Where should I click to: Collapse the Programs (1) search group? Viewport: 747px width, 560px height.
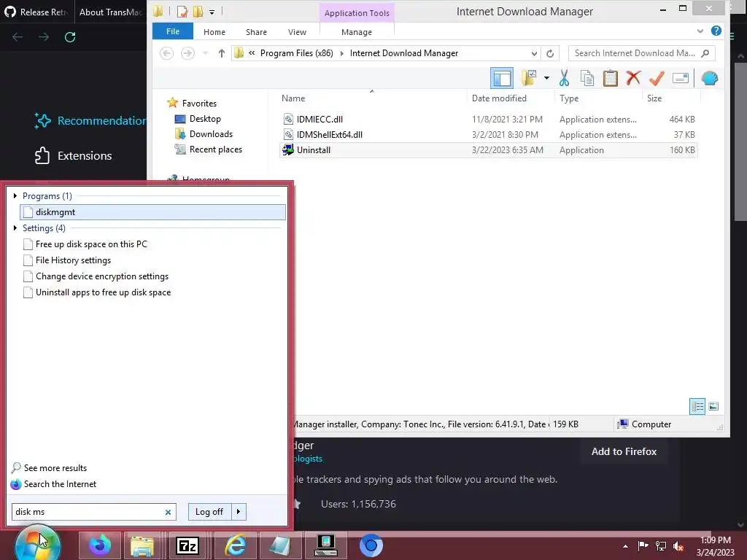[15, 195]
